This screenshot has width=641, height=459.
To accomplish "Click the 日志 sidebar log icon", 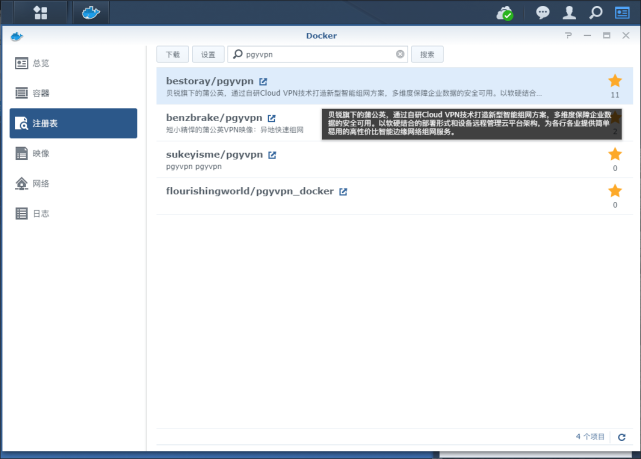I will click(21, 213).
